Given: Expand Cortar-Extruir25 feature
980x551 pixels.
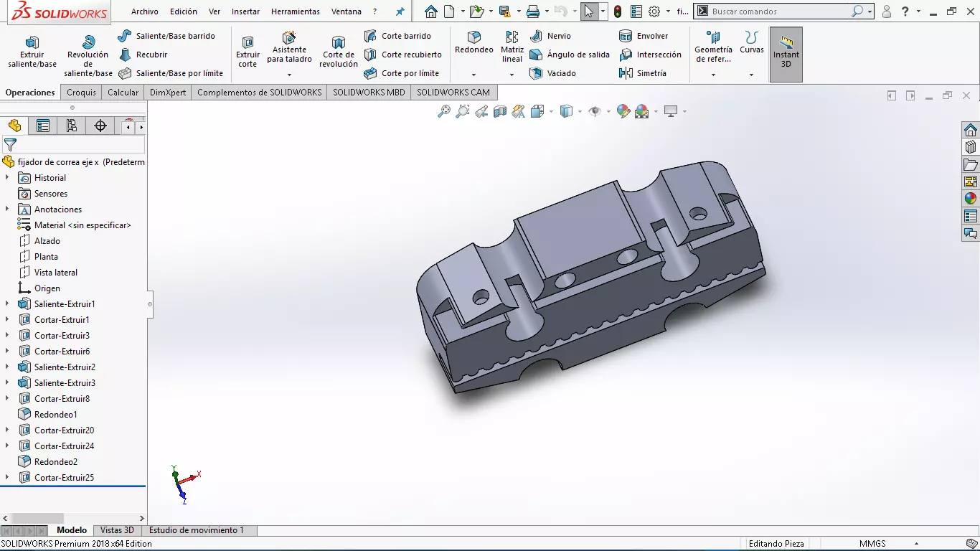Looking at the screenshot, I should pos(7,478).
